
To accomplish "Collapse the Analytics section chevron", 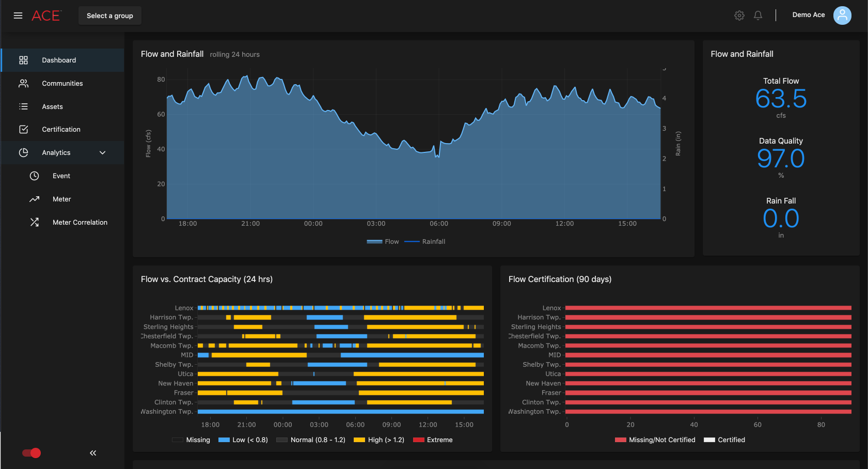I will [102, 152].
